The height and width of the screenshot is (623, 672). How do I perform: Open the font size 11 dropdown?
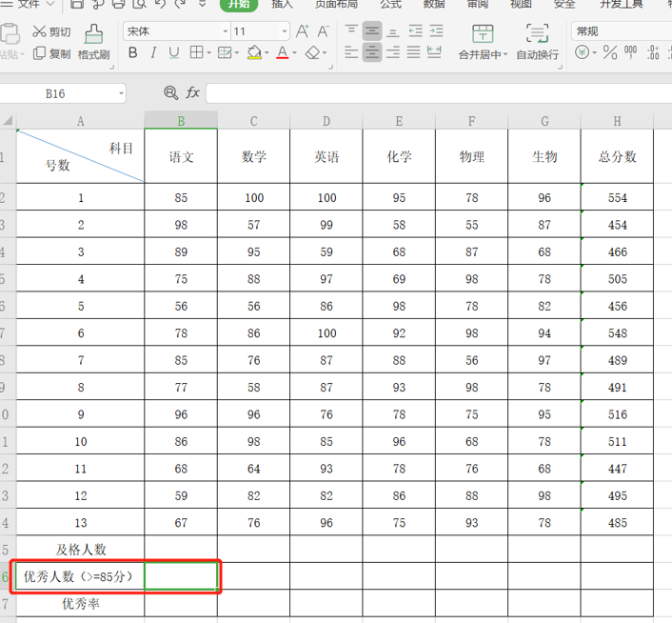click(x=285, y=31)
